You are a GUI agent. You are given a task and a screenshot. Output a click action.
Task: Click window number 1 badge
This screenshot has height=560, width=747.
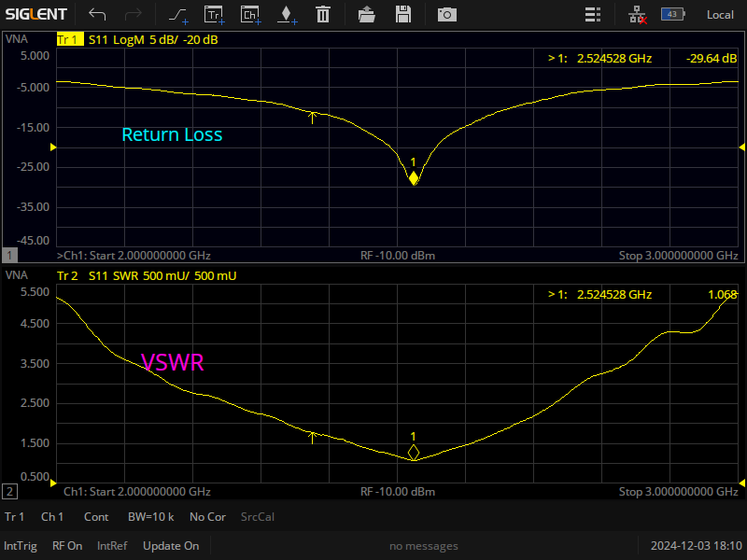[9, 255]
